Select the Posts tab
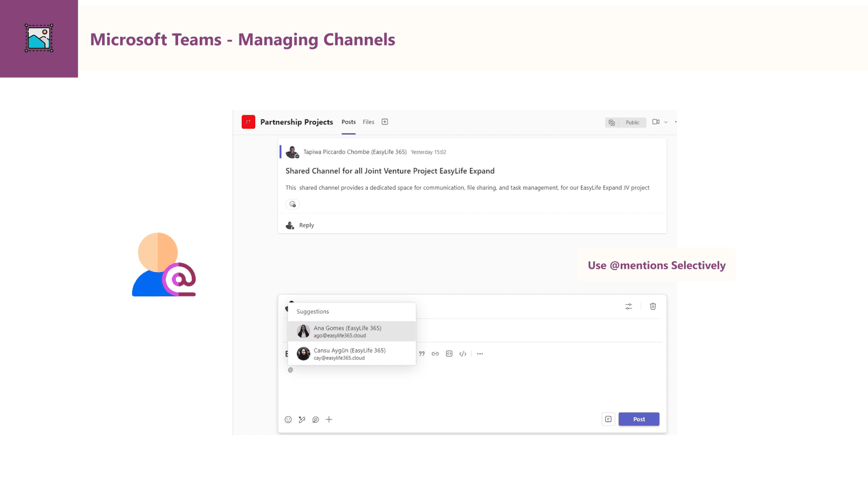Screen dimensions: 868x488 point(348,122)
